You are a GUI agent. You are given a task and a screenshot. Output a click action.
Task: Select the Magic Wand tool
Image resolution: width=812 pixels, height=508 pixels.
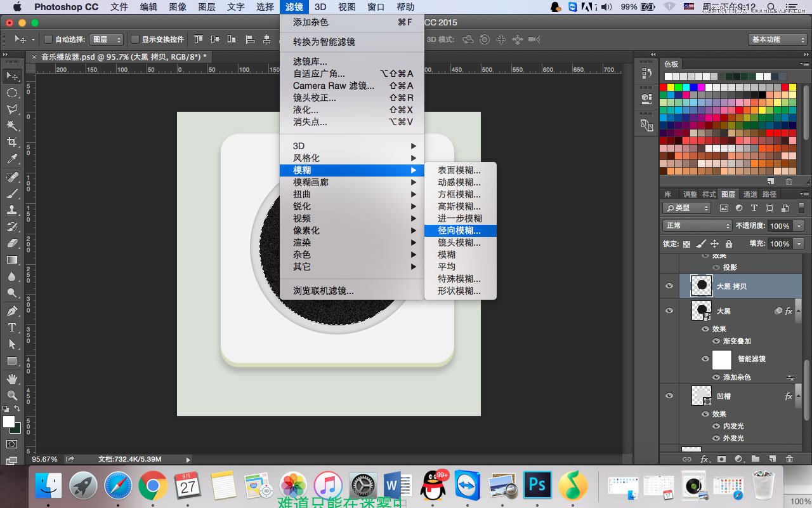click(x=12, y=125)
